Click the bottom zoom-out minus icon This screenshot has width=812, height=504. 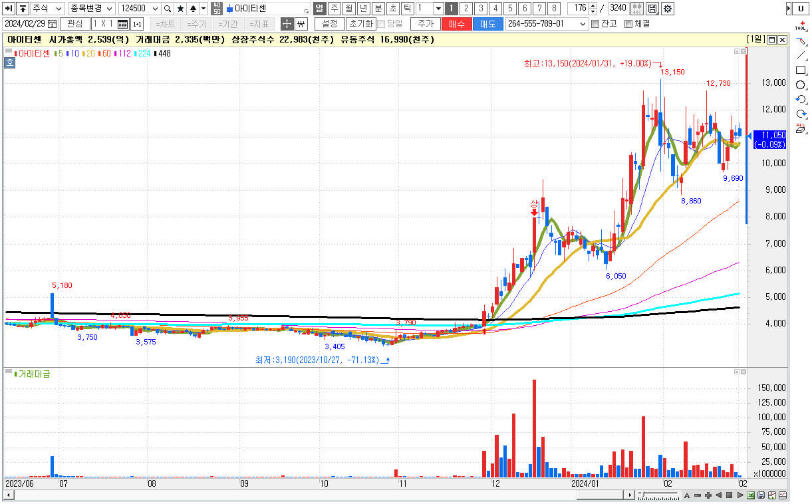coord(698,495)
